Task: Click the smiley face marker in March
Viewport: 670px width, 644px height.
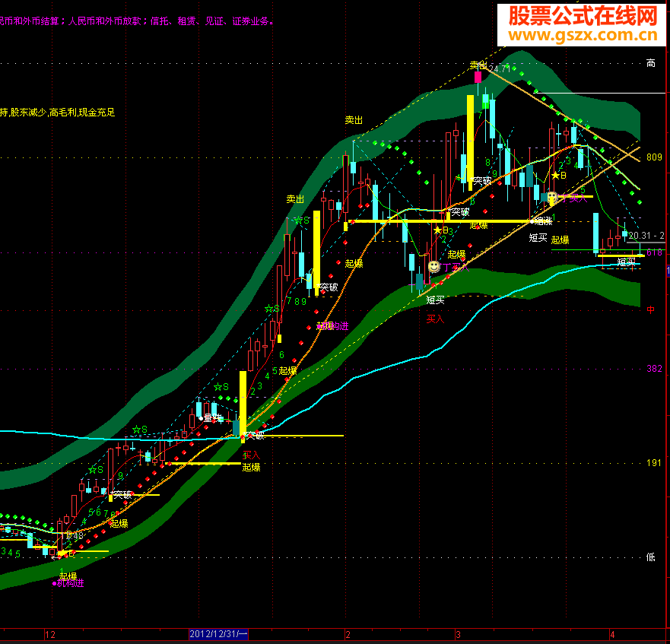Action: [x=552, y=197]
